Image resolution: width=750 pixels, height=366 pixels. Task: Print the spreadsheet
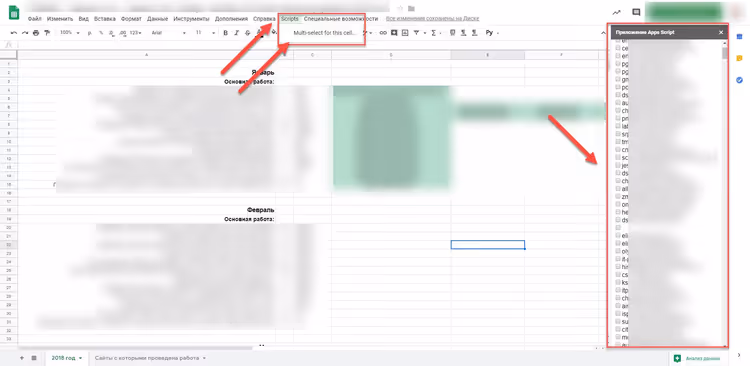click(x=36, y=33)
